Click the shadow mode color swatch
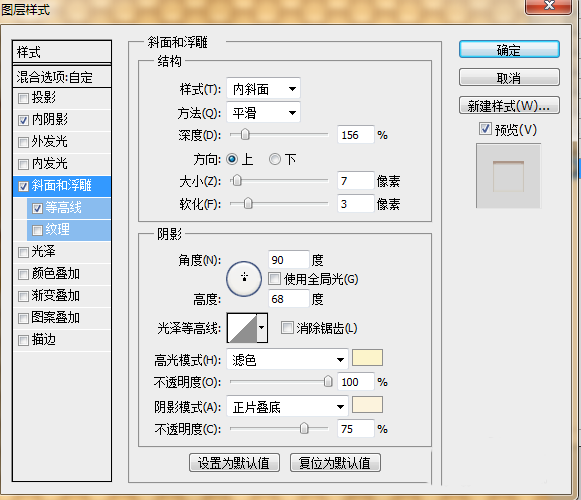The image size is (581, 500). (x=367, y=404)
